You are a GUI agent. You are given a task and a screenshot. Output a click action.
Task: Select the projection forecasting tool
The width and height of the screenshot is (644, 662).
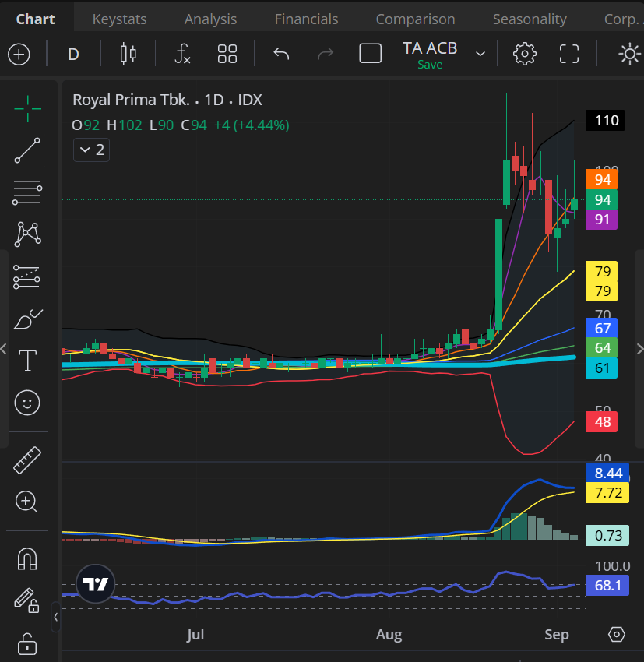[x=27, y=277]
